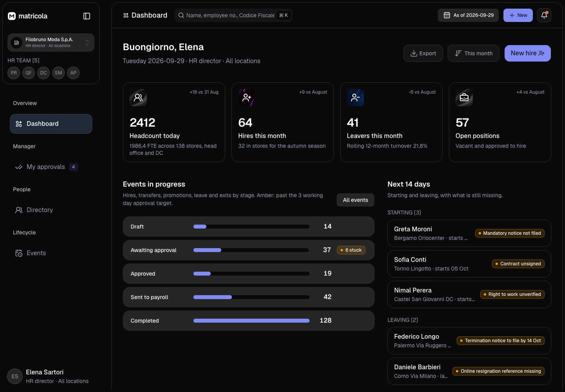Click the Approved row count 19

coord(328,274)
